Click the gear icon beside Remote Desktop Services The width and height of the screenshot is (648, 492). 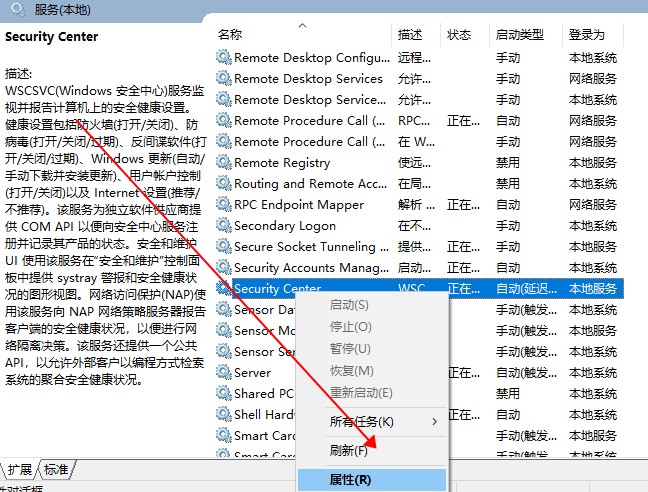(223, 79)
